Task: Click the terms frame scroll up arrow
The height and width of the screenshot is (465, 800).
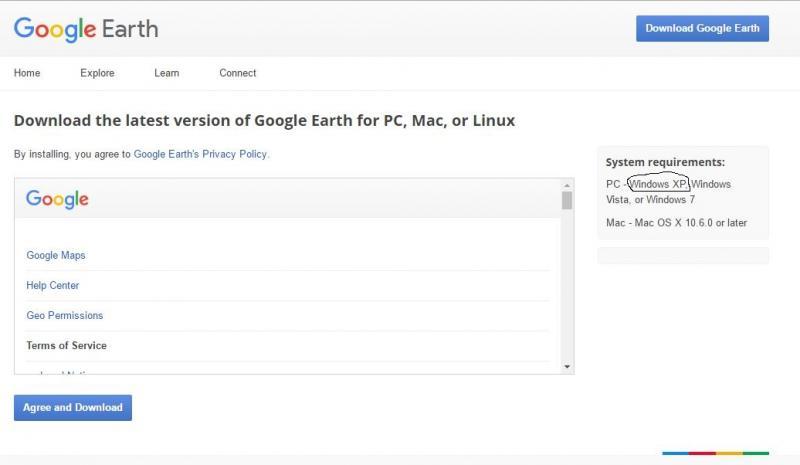Action: coord(567,185)
